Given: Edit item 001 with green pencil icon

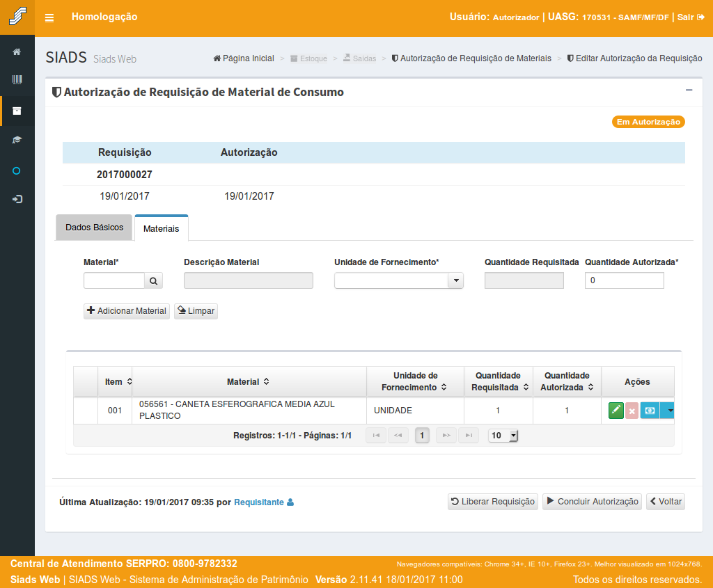Looking at the screenshot, I should click(616, 411).
